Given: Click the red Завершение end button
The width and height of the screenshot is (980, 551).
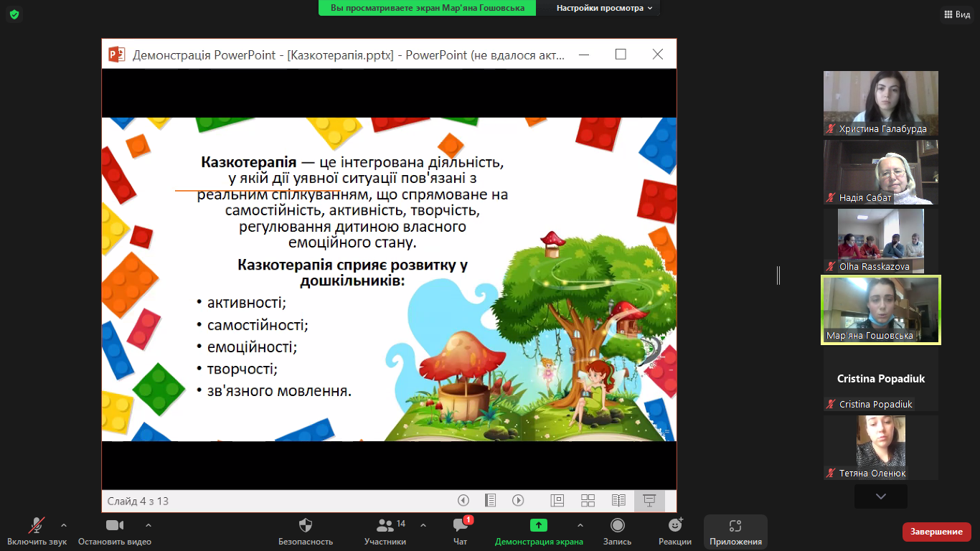Looking at the screenshot, I should pyautogui.click(x=936, y=532).
